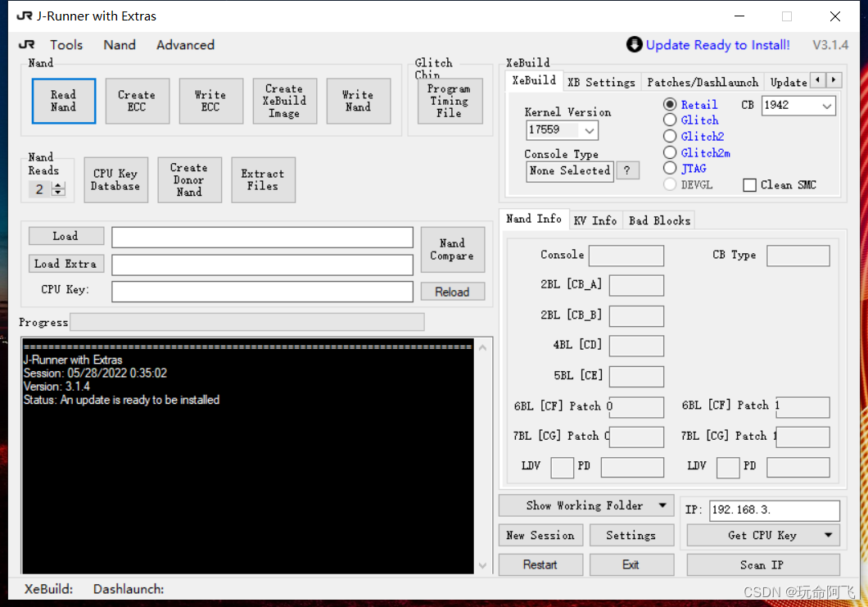Click the Load button
Screen dimensions: 868x607
coord(66,236)
